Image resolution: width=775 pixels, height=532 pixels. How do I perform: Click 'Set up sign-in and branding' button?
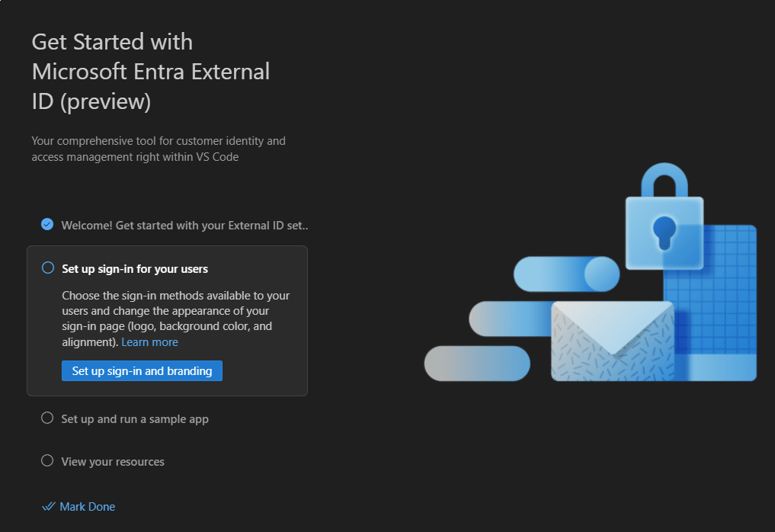(142, 371)
